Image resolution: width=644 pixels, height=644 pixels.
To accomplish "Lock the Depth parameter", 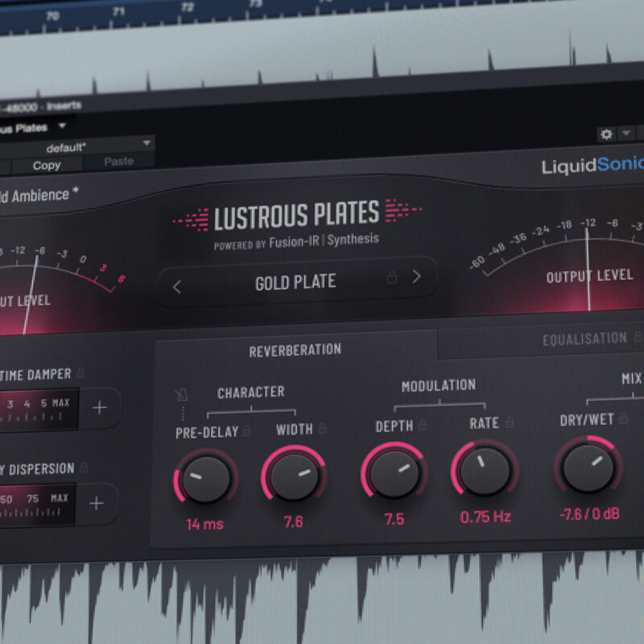I will pyautogui.click(x=423, y=426).
